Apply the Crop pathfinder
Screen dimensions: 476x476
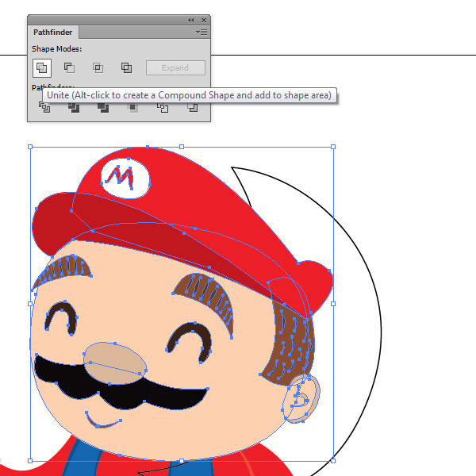(x=132, y=108)
